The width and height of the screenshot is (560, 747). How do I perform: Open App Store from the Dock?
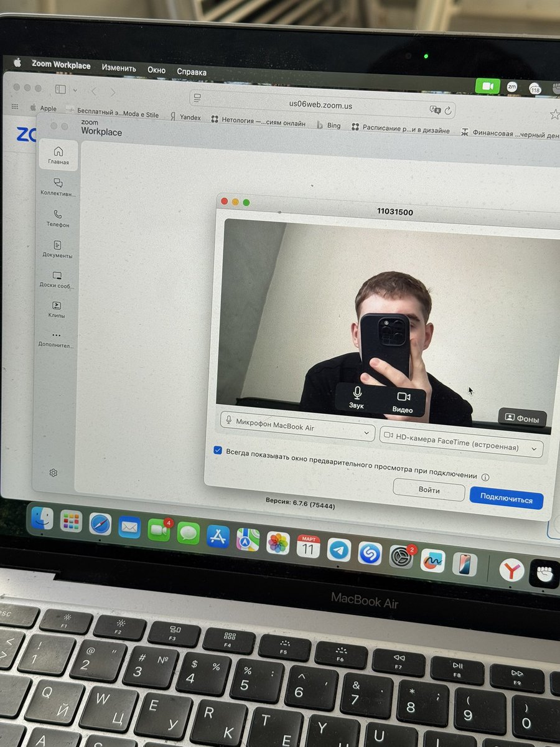[218, 537]
